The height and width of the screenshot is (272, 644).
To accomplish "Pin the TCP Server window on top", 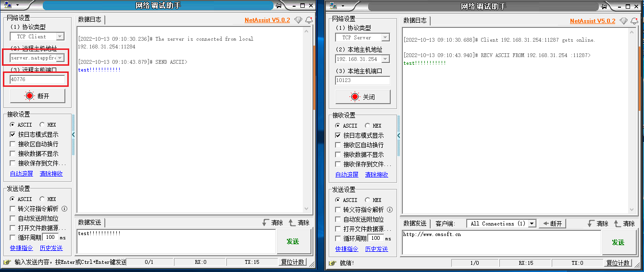I will (x=605, y=6).
